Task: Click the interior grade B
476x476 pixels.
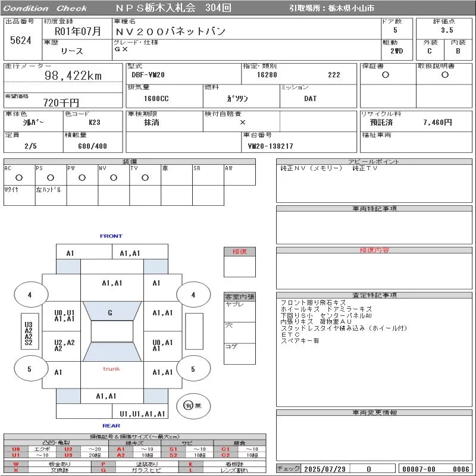Action: (458, 51)
